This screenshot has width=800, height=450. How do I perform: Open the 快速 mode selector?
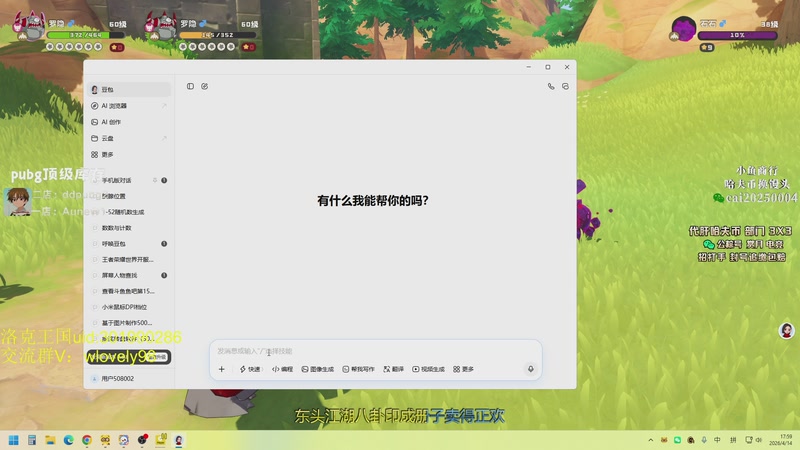250,369
